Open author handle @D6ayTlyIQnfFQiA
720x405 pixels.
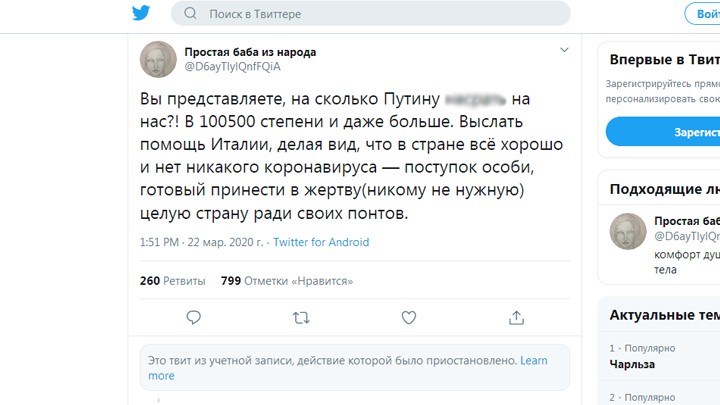[x=232, y=66]
